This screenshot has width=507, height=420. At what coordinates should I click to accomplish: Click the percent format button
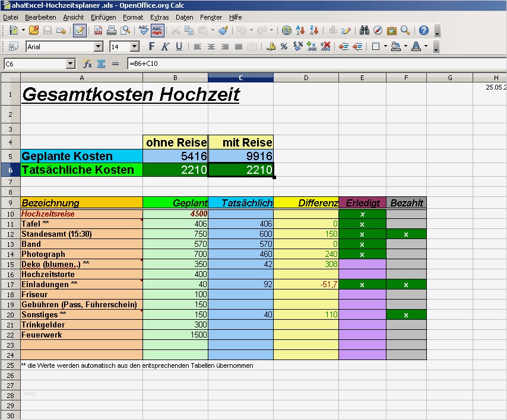[284, 46]
